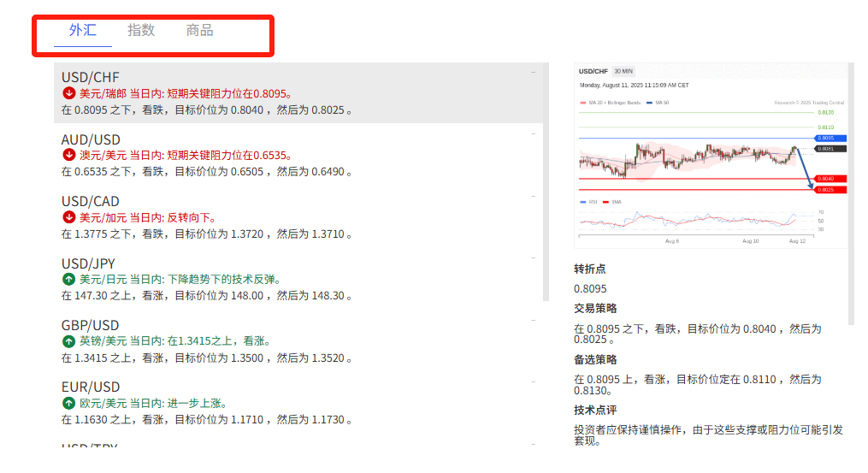Select the USD/CHF pair heading

click(x=91, y=77)
